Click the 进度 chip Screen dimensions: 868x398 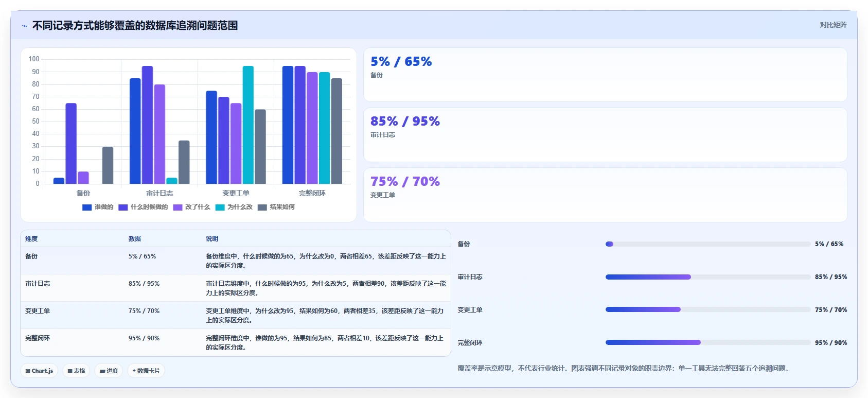pos(109,371)
